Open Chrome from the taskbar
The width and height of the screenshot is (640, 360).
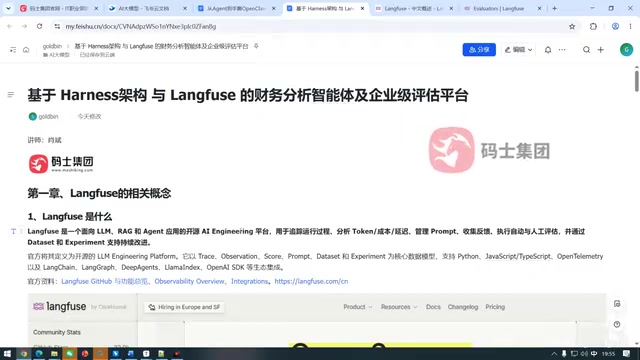(24, 353)
